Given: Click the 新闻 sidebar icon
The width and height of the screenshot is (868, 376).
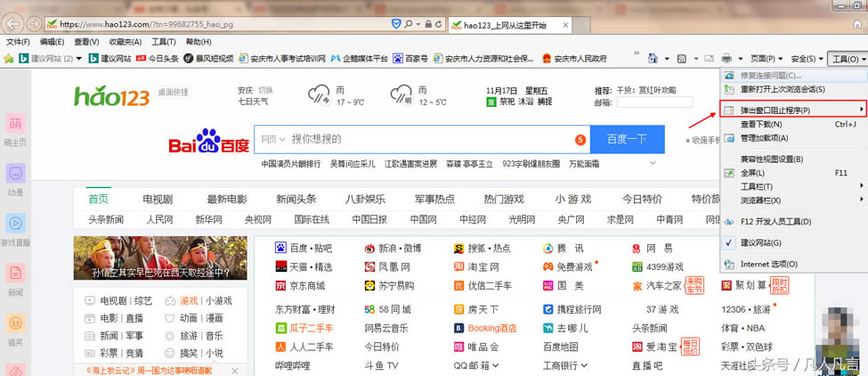Looking at the screenshot, I should [x=16, y=274].
